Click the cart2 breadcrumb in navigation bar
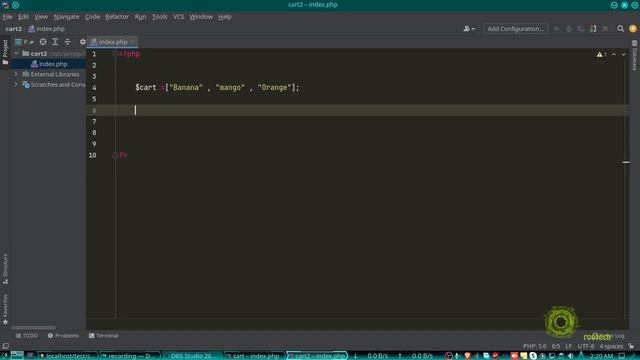 [x=13, y=29]
